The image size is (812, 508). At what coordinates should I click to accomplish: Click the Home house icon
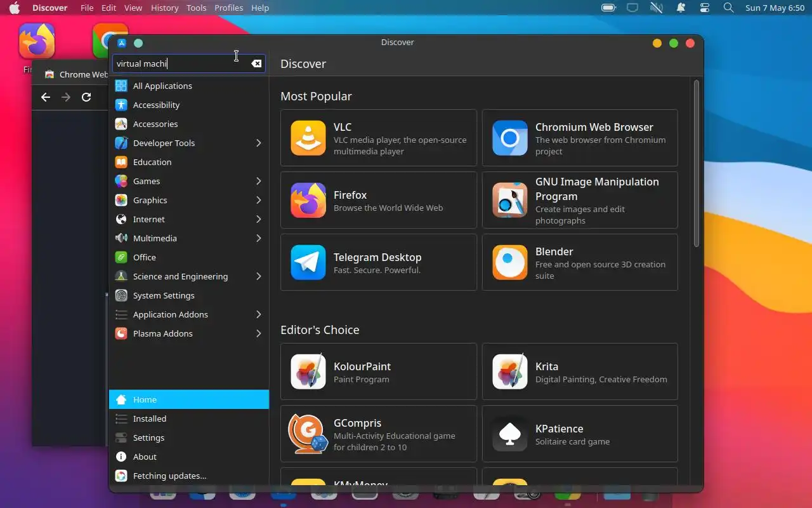[121, 399]
